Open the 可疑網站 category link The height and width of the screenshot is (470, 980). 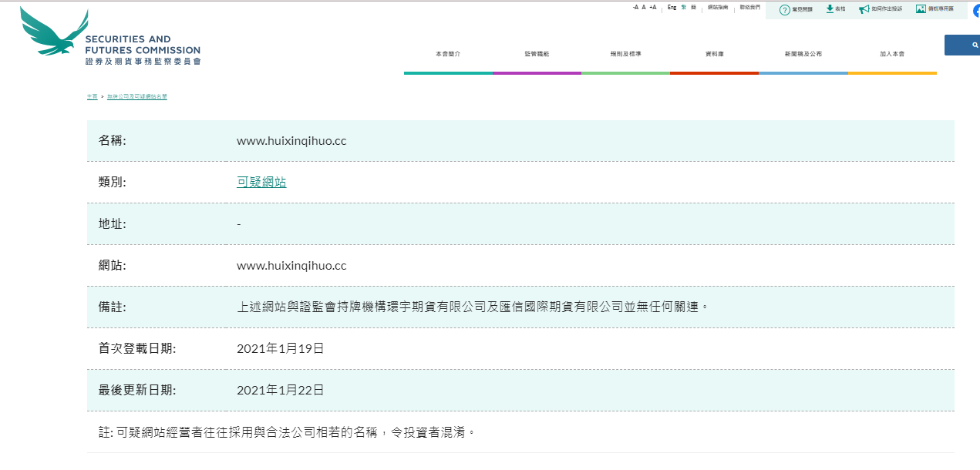[261, 183]
